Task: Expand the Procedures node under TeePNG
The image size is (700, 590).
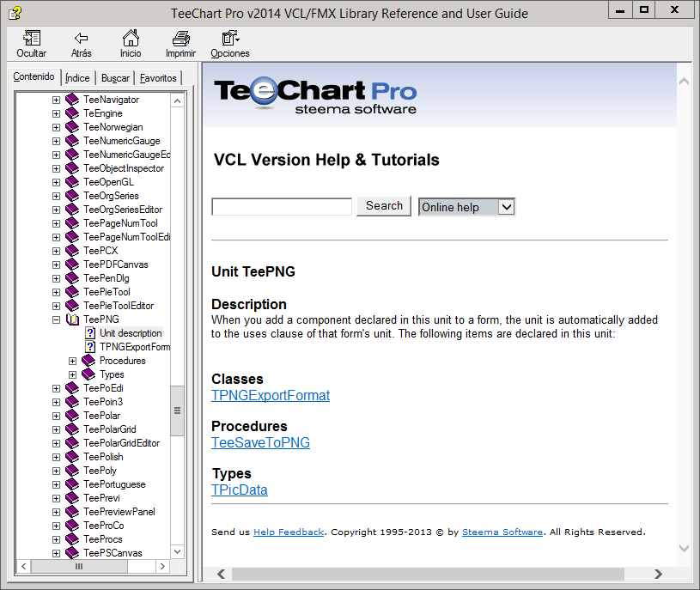Action: point(72,361)
